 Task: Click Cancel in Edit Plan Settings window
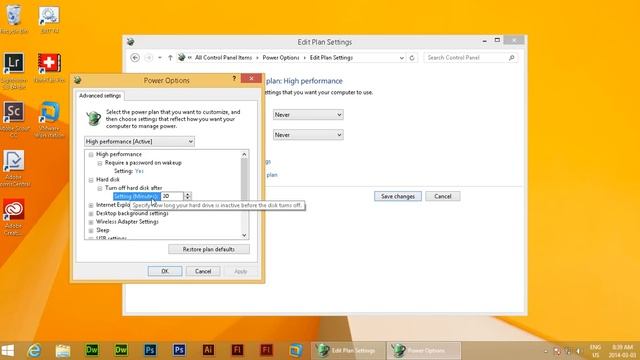pyautogui.click(x=443, y=196)
